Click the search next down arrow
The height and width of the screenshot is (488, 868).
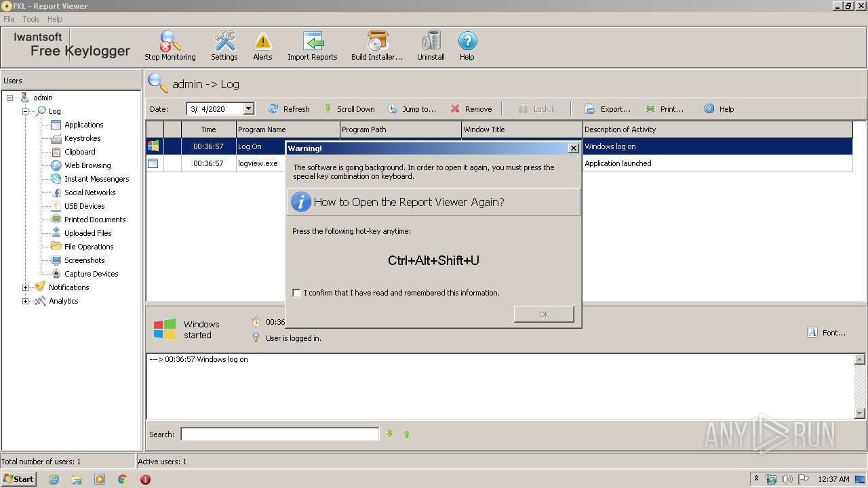click(x=390, y=434)
